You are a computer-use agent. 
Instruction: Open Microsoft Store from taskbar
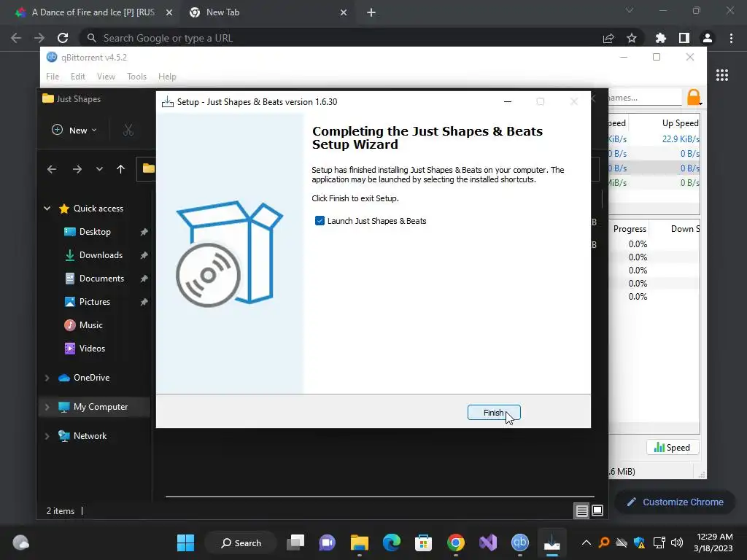click(424, 542)
